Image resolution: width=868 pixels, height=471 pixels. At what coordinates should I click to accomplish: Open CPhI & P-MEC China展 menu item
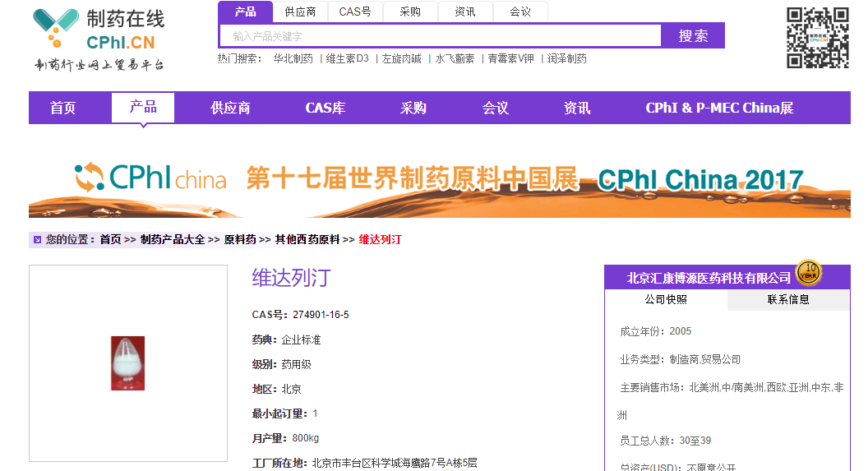tap(719, 108)
